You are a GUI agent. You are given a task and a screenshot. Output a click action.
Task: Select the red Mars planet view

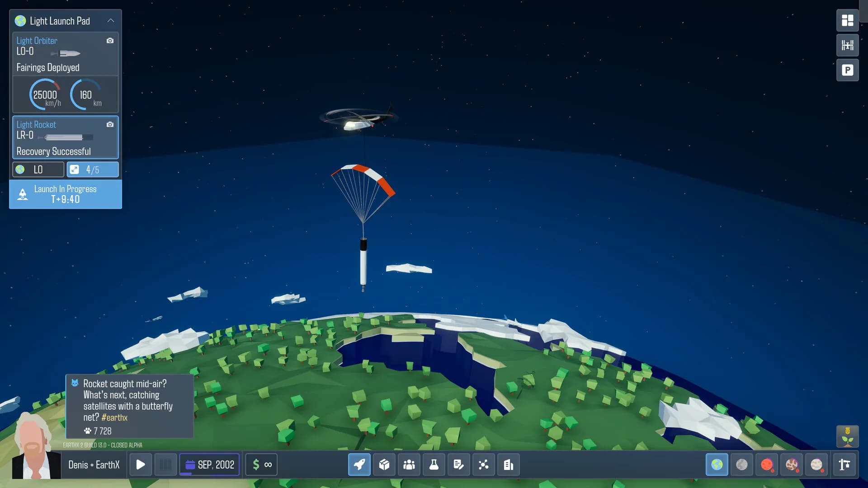pos(767,465)
